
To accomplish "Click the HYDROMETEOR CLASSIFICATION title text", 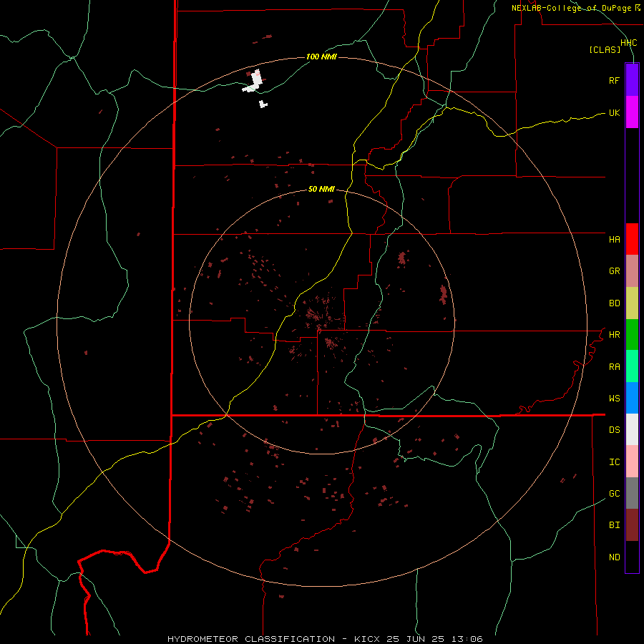I will click(251, 639).
